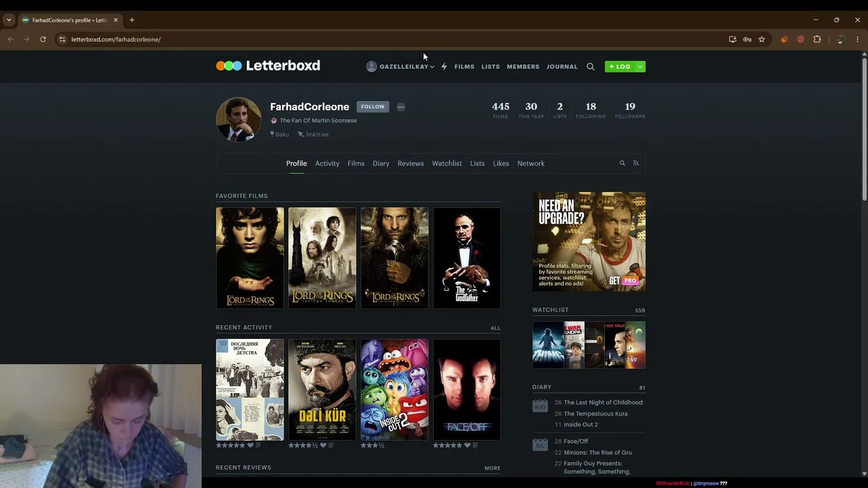Screen dimensions: 868x488
Task: Click the red S extension icon
Action: [x=801, y=39]
